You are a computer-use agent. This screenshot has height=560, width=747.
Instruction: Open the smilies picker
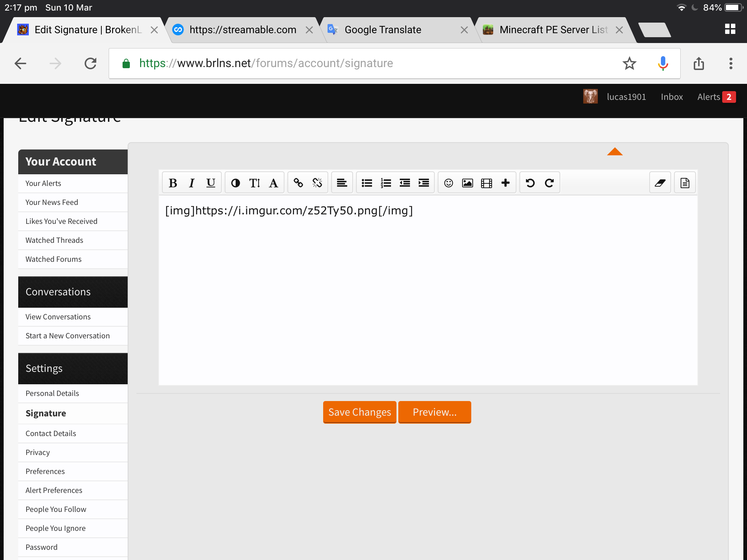point(449,183)
